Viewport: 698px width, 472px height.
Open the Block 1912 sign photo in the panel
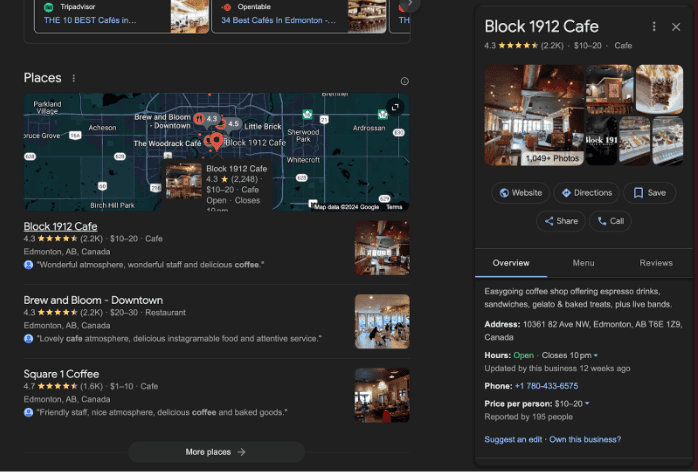601,141
